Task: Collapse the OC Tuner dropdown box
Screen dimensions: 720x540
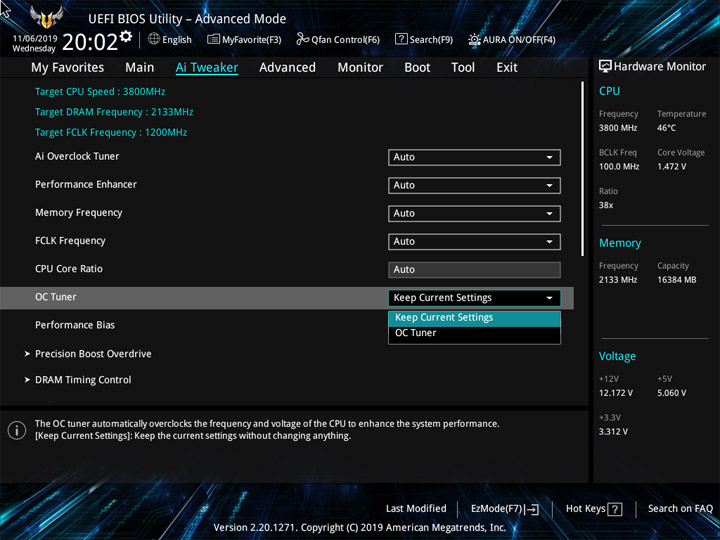Action: pos(474,298)
